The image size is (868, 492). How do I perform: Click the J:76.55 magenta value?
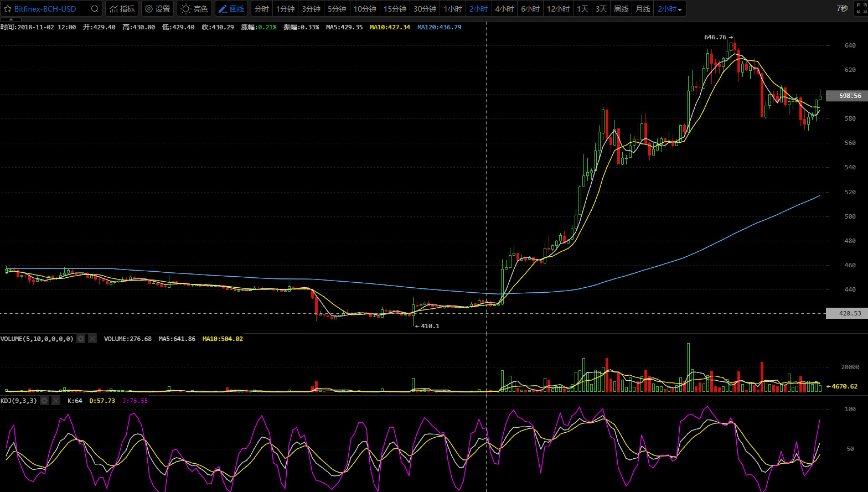135,401
